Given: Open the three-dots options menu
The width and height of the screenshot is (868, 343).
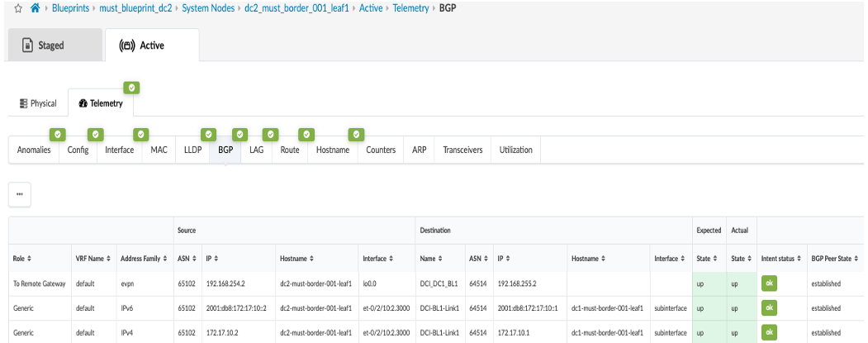Looking at the screenshot, I should click(x=20, y=194).
